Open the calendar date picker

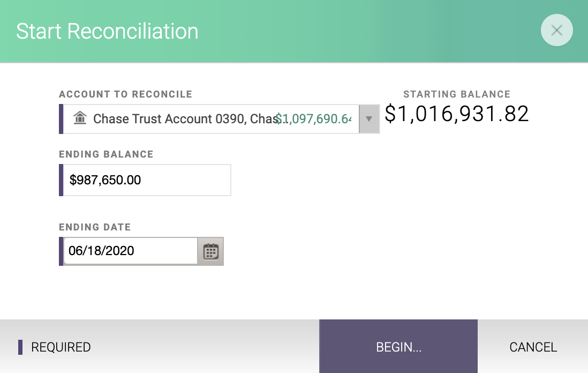click(211, 251)
